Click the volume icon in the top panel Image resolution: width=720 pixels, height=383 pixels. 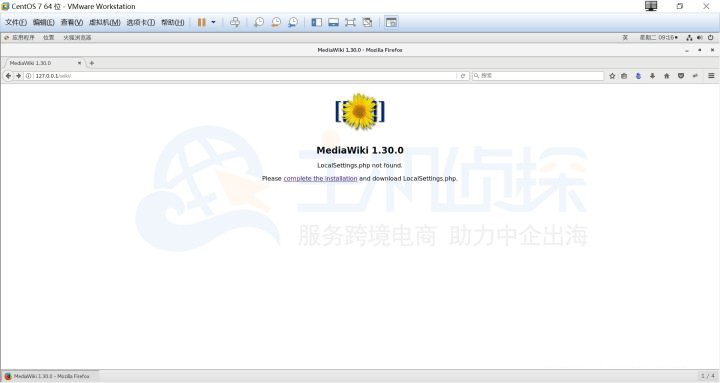tap(699, 38)
